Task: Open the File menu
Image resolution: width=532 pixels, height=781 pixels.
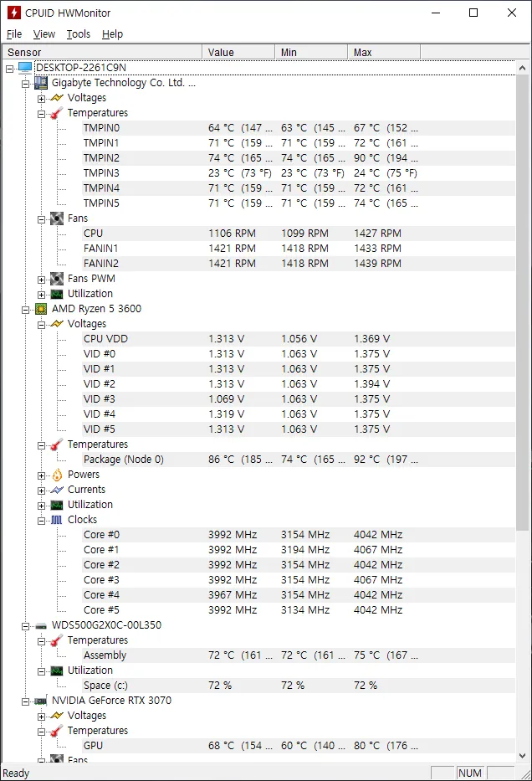Action: point(14,33)
